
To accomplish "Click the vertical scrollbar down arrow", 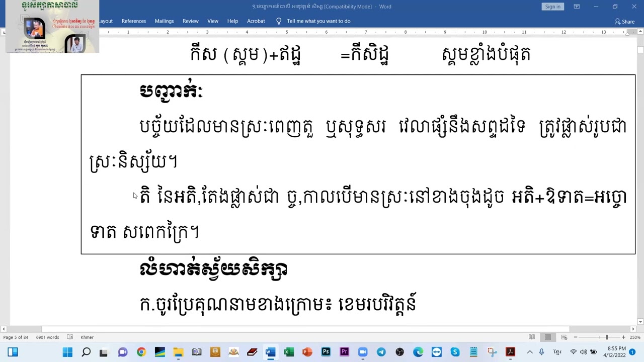I will coord(640,322).
